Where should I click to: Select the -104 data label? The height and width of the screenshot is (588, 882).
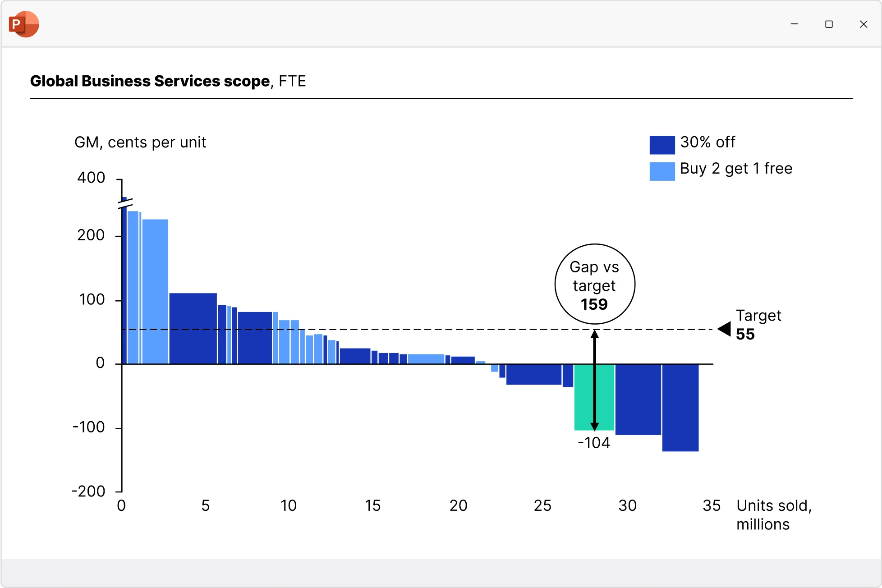(594, 443)
